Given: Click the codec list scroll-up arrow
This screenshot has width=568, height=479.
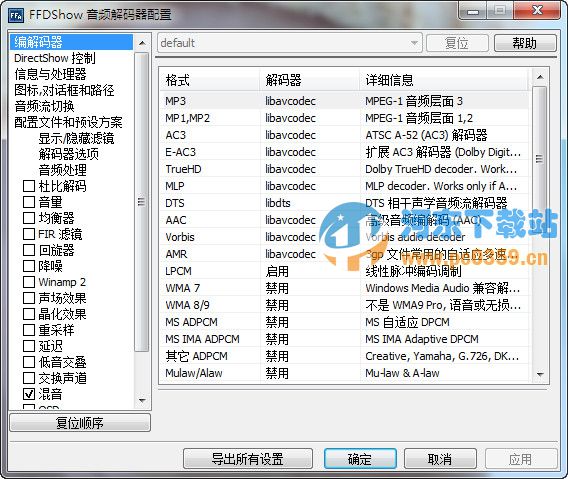Looking at the screenshot, I should (x=540, y=77).
